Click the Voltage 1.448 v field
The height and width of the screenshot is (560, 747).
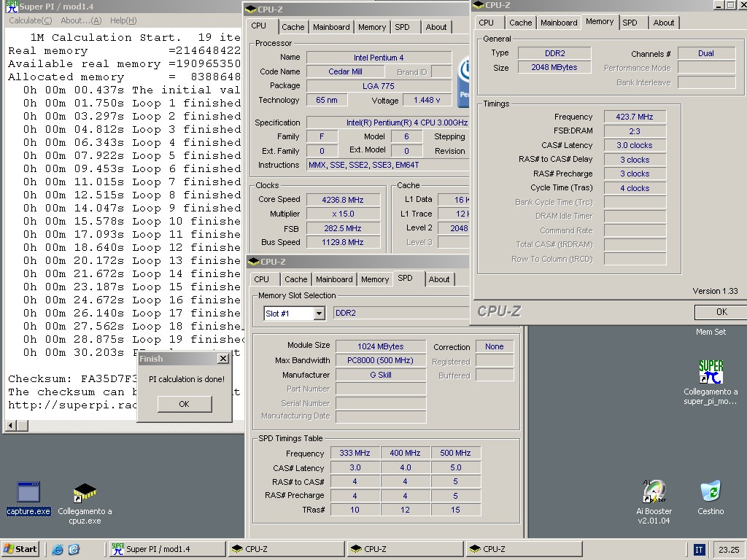pos(427,100)
